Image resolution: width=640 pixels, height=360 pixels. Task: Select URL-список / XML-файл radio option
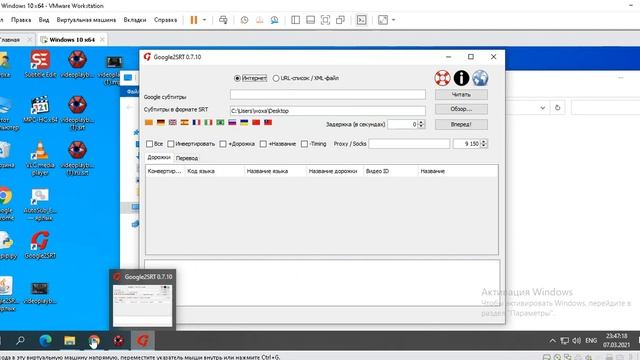click(276, 78)
